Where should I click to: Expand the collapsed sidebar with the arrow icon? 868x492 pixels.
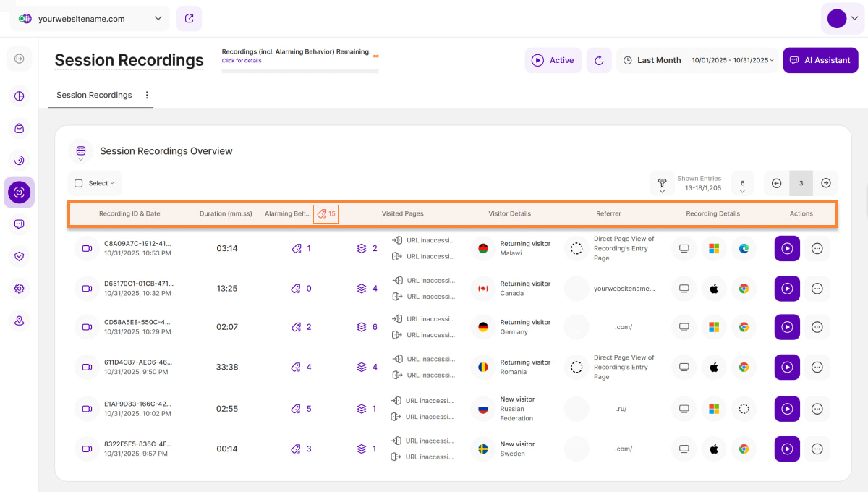20,59
